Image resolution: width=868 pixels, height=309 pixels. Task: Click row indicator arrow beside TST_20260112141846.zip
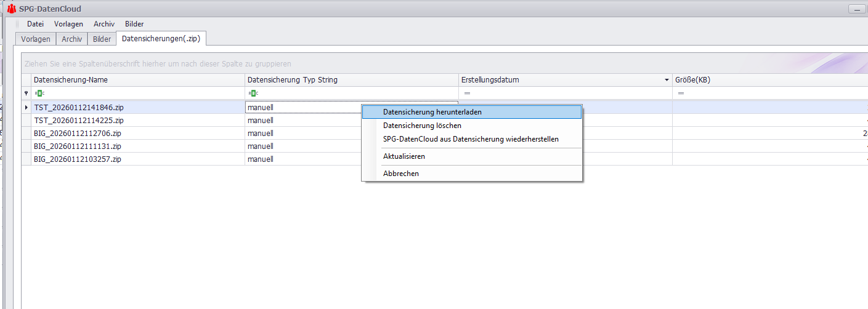(26, 107)
